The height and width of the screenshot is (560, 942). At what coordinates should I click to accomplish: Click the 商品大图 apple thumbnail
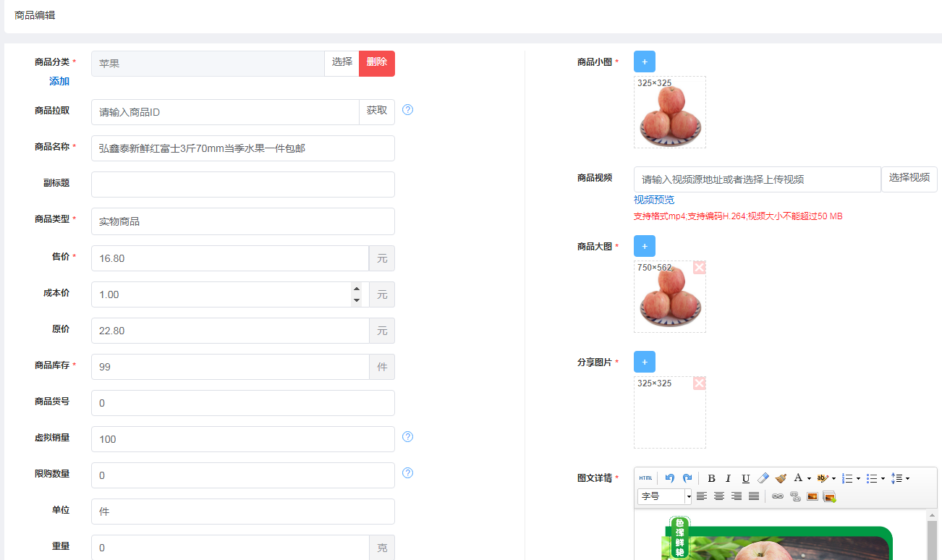coord(670,297)
